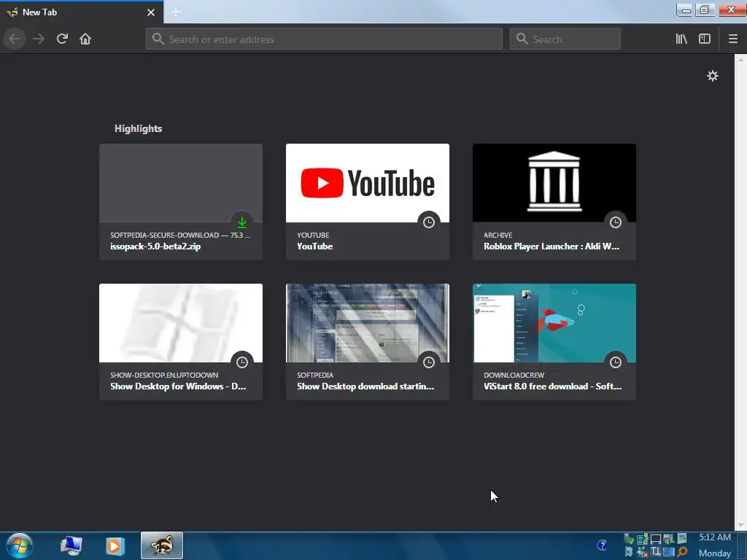
Task: Select the New Tab tab
Action: [x=82, y=12]
